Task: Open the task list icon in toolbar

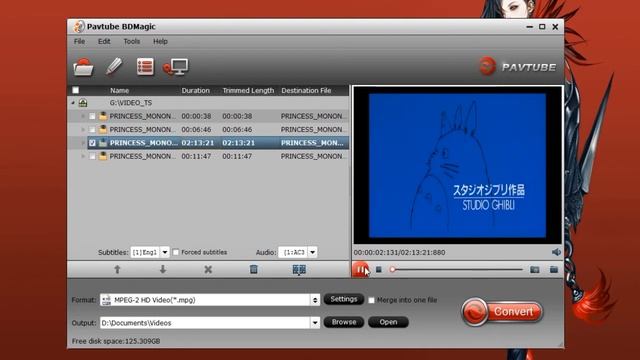Action: pos(145,67)
